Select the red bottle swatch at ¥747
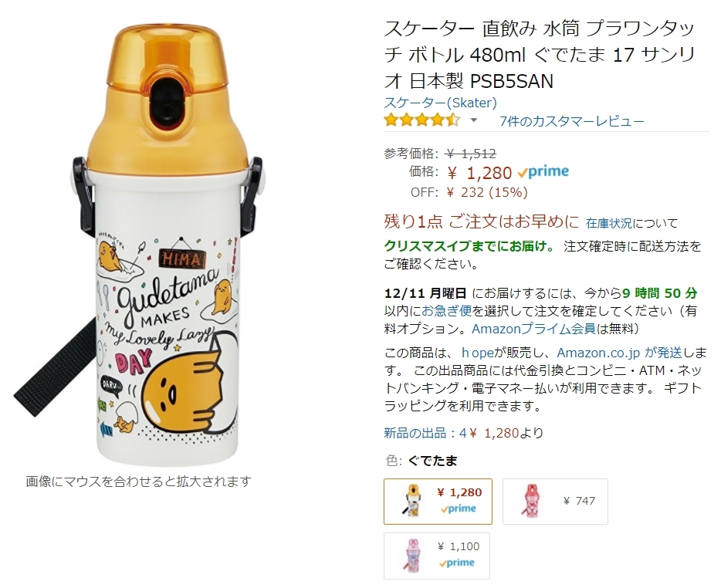The image size is (721, 588). (x=555, y=501)
